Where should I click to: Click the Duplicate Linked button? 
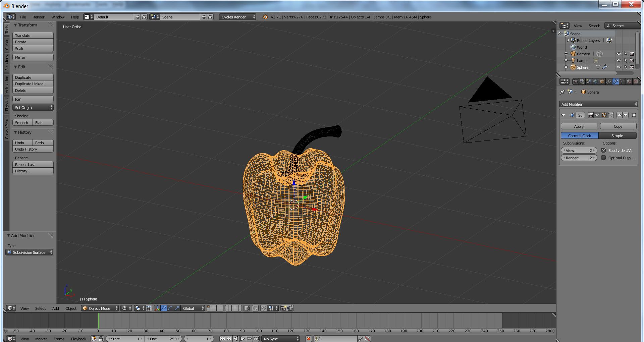(x=33, y=84)
